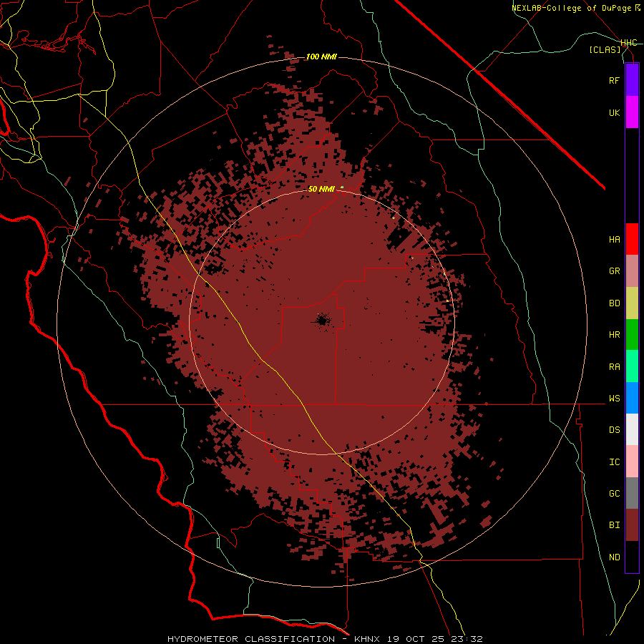Screen dimensions: 644x644
Task: Click the UK magenta legend swatch
Action: 632,112
